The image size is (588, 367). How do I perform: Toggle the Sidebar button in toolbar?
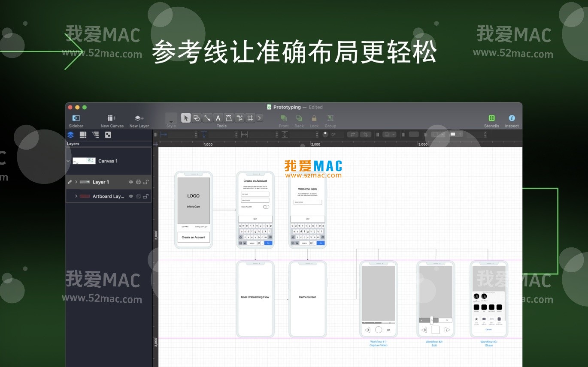76,118
